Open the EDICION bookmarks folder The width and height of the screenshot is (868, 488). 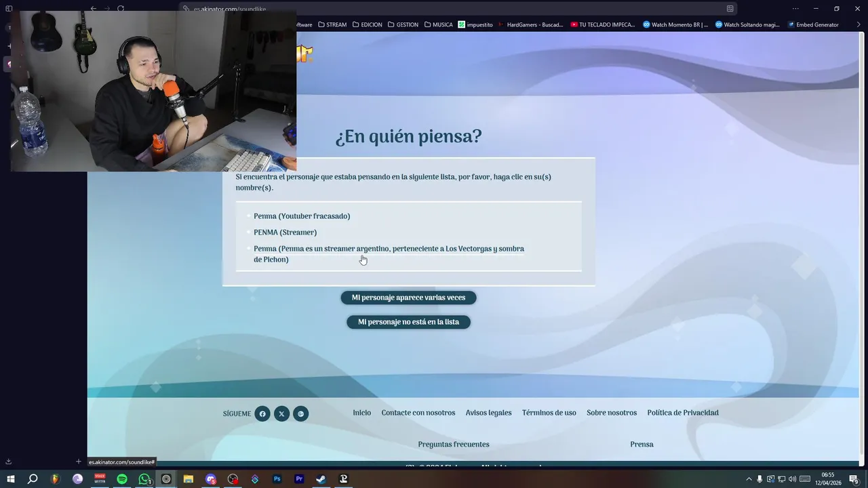(x=367, y=24)
